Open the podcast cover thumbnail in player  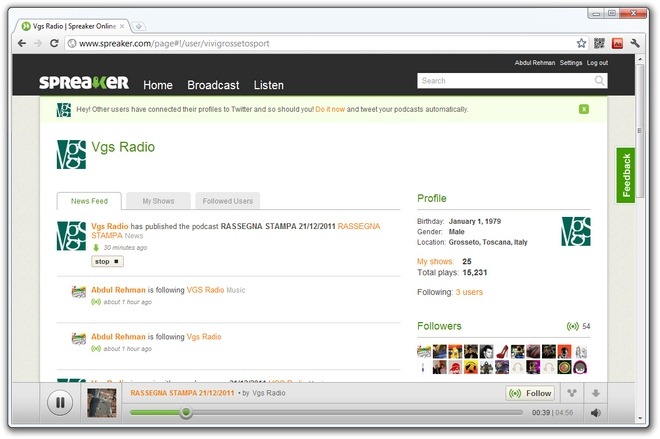pyautogui.click(x=101, y=403)
